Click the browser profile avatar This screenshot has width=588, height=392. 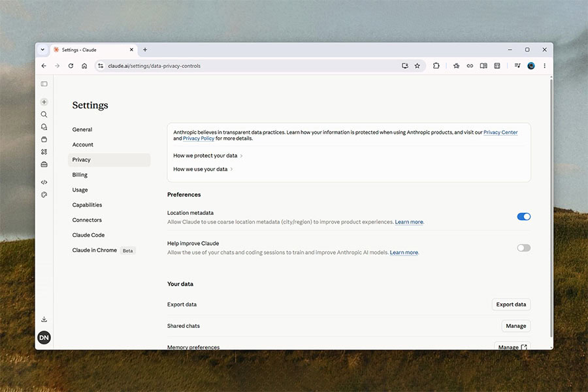[531, 66]
